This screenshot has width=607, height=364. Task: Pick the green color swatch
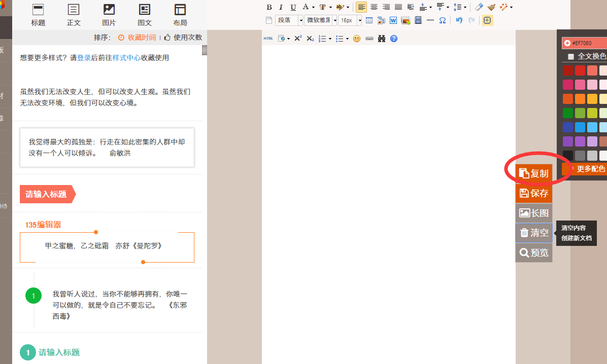pos(567,113)
